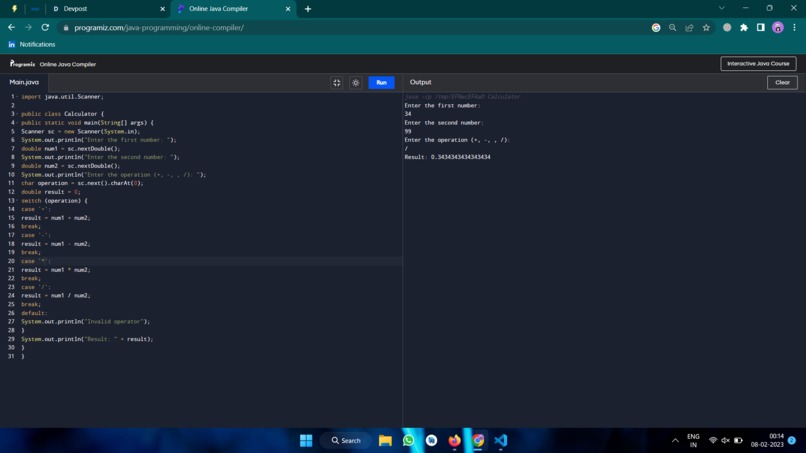806x453 pixels.
Task: Close the Online Java Compiler tab
Action: pos(288,9)
